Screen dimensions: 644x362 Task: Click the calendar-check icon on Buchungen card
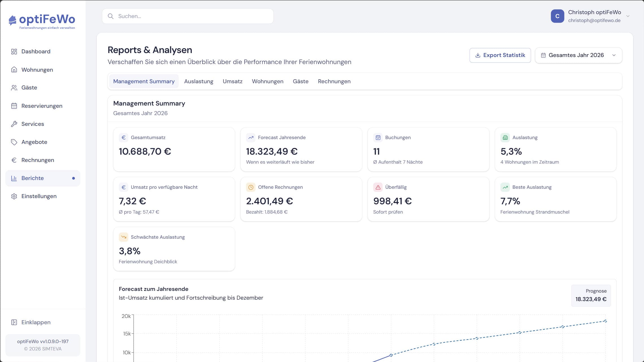click(x=378, y=137)
